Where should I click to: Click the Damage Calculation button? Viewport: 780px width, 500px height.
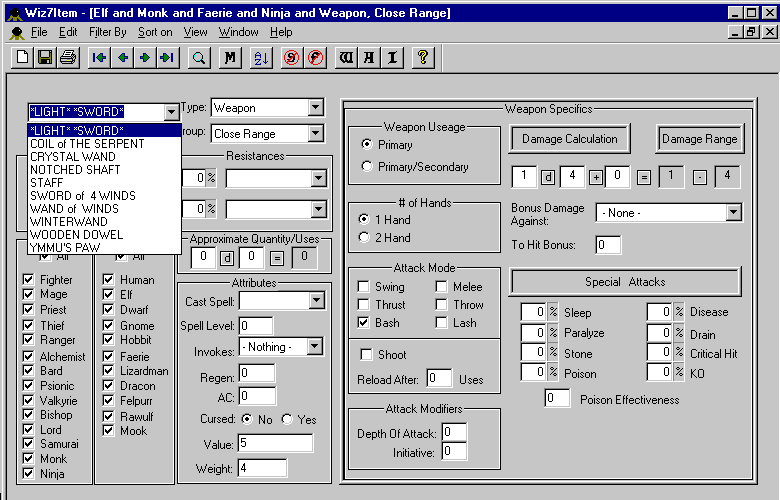[x=570, y=139]
